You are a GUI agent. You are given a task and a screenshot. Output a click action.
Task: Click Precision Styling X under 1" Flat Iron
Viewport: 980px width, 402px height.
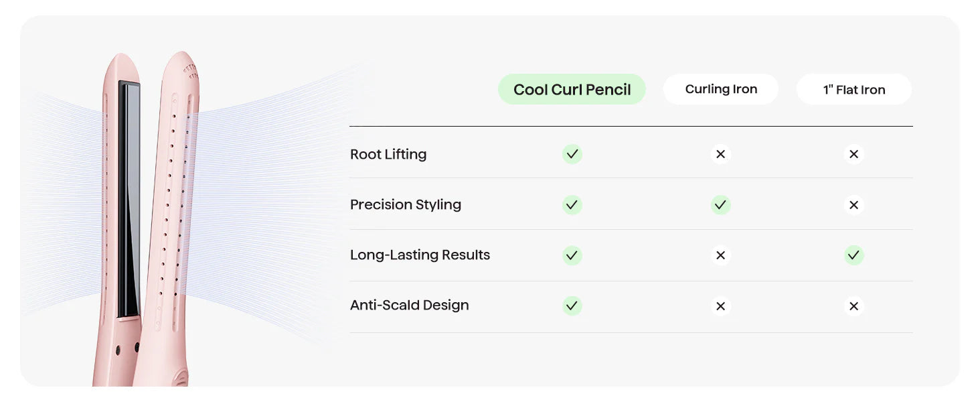[x=853, y=205]
